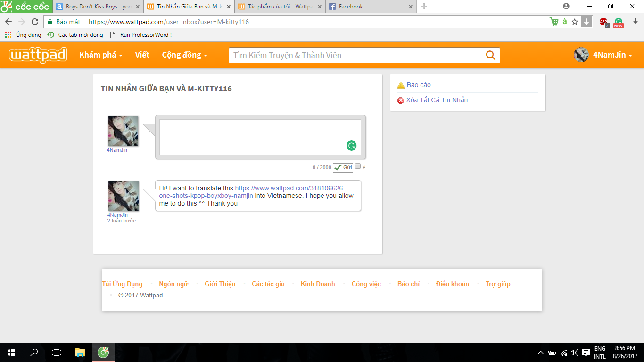644x362 pixels.
Task: Bookmark this page with the star icon
Action: [575, 22]
